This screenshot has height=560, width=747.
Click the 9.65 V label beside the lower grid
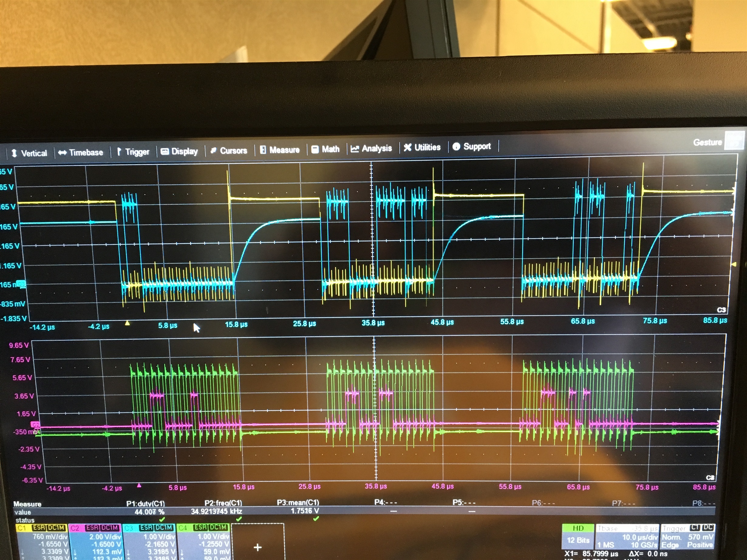click(x=19, y=345)
